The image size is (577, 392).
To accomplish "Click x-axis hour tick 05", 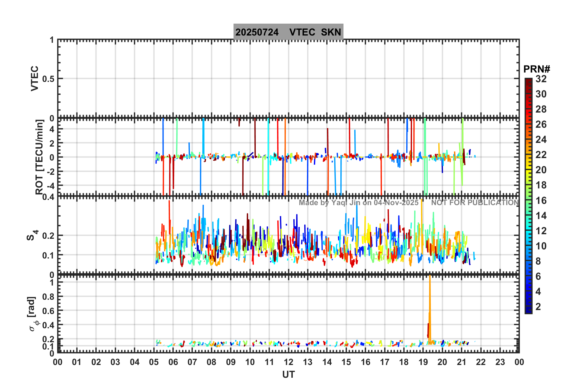I will [154, 362].
